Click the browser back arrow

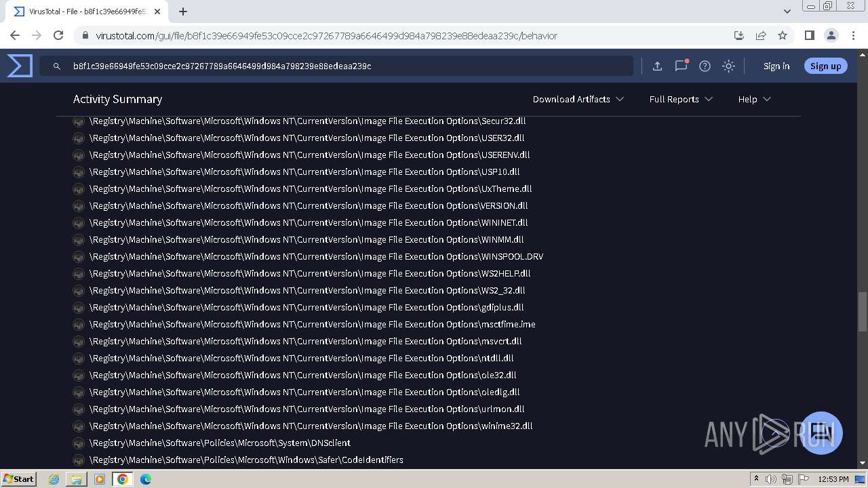(15, 35)
